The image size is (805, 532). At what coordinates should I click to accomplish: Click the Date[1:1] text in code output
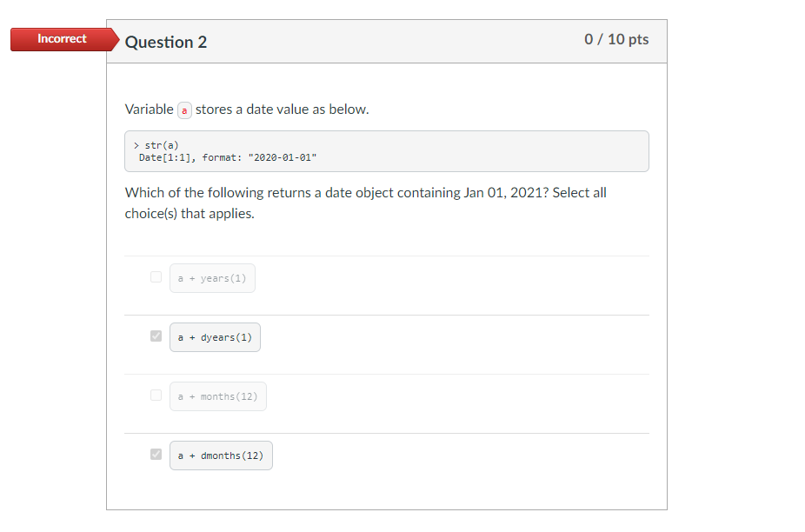[167, 157]
